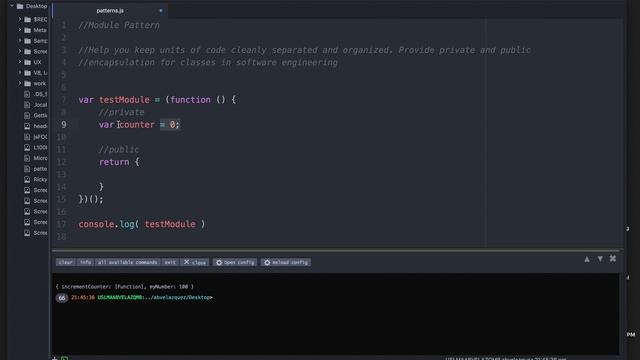This screenshot has width=640, height=360.
Task: Click the Desktop root folder icon
Action: 20,6
